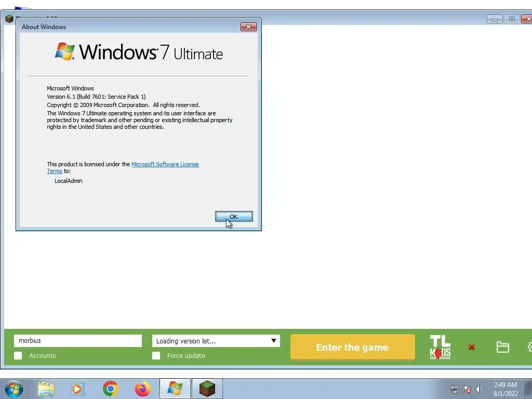Image resolution: width=532 pixels, height=399 pixels.
Task: Open the Terms link
Action: [x=54, y=171]
